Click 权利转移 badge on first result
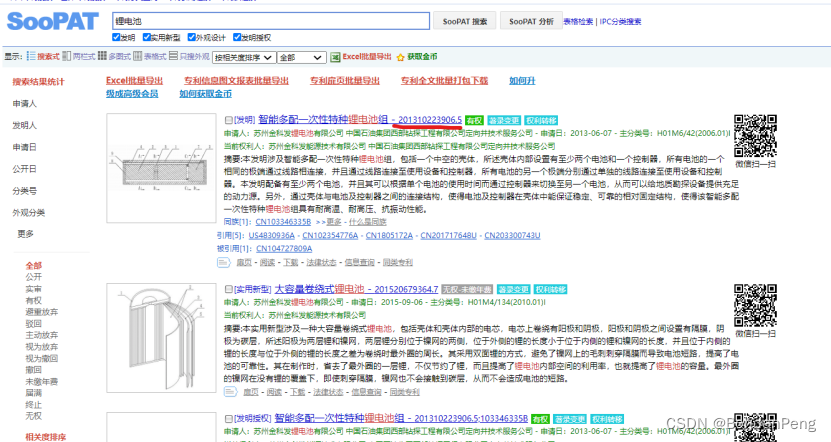 click(x=542, y=120)
